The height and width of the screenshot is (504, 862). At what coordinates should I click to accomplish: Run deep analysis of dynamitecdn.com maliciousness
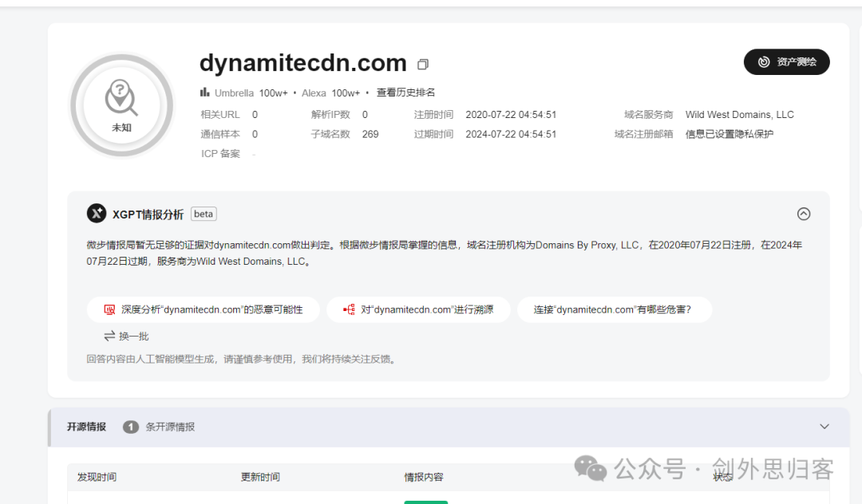[x=203, y=309]
